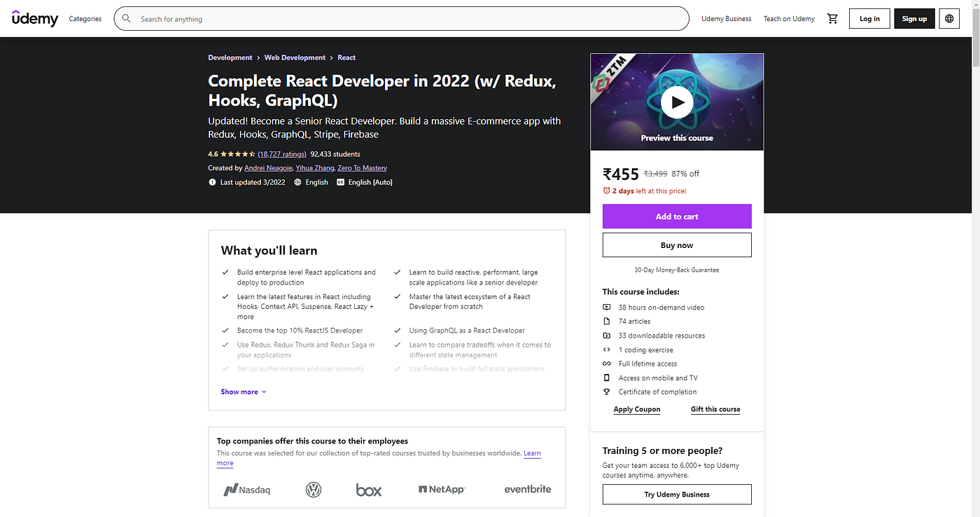The width and height of the screenshot is (980, 517).
Task: Go to React breadcrumb
Action: pyautogui.click(x=346, y=57)
